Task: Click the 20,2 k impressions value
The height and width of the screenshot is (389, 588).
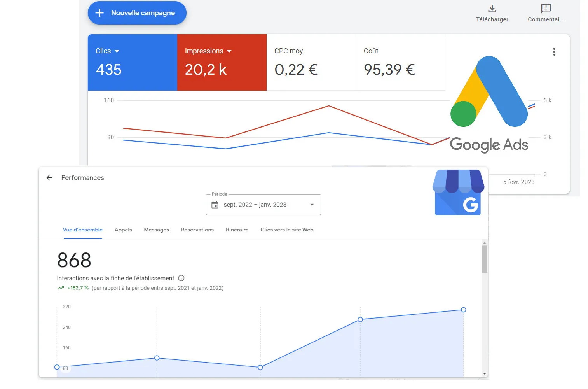Action: click(206, 70)
